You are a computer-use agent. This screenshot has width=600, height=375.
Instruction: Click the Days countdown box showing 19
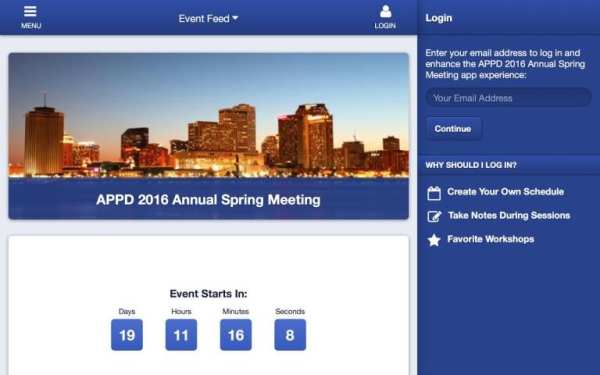(127, 335)
